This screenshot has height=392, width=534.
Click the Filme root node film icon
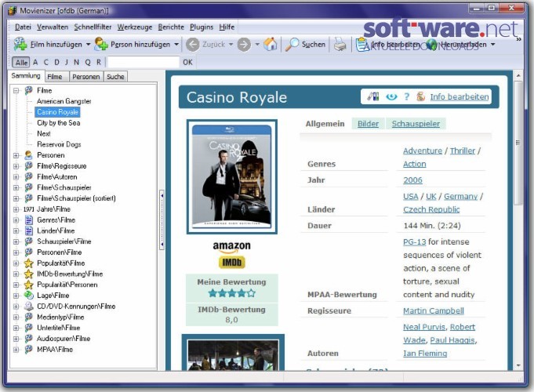tap(28, 90)
